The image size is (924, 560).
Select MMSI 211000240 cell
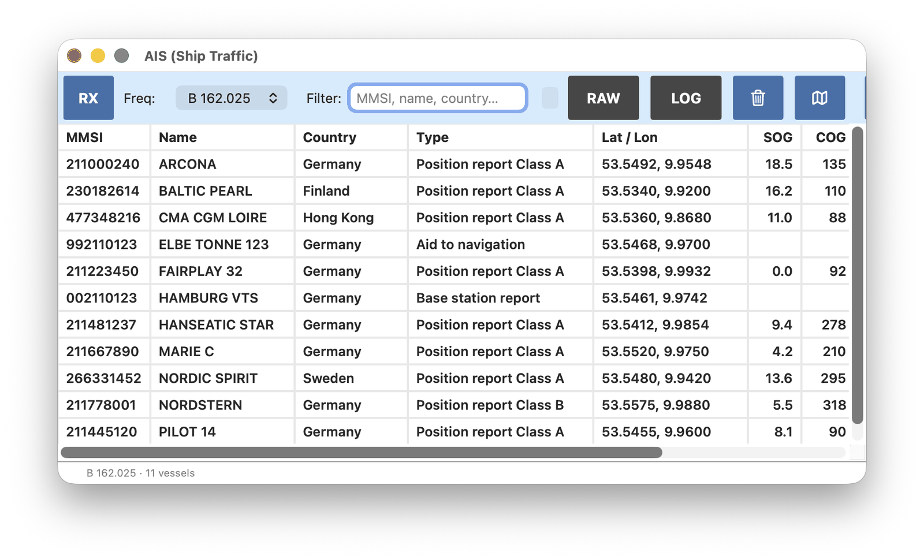click(x=103, y=164)
